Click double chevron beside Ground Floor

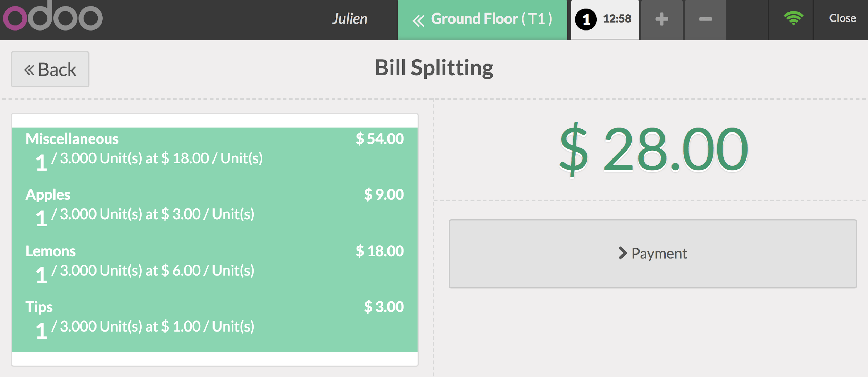[418, 21]
